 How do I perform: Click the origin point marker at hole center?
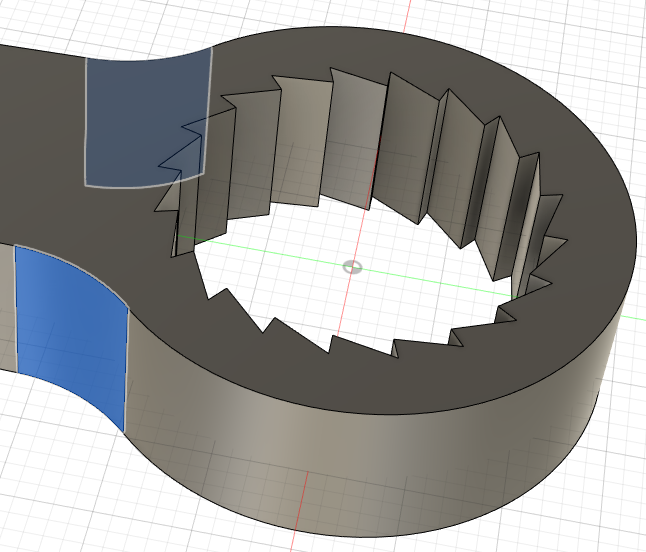point(353,267)
